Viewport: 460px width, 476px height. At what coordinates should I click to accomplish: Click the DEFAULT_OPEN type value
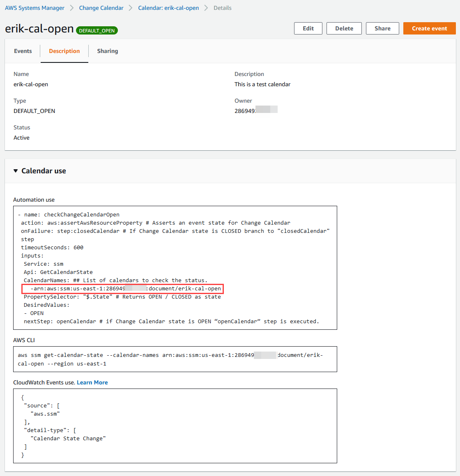pos(34,111)
